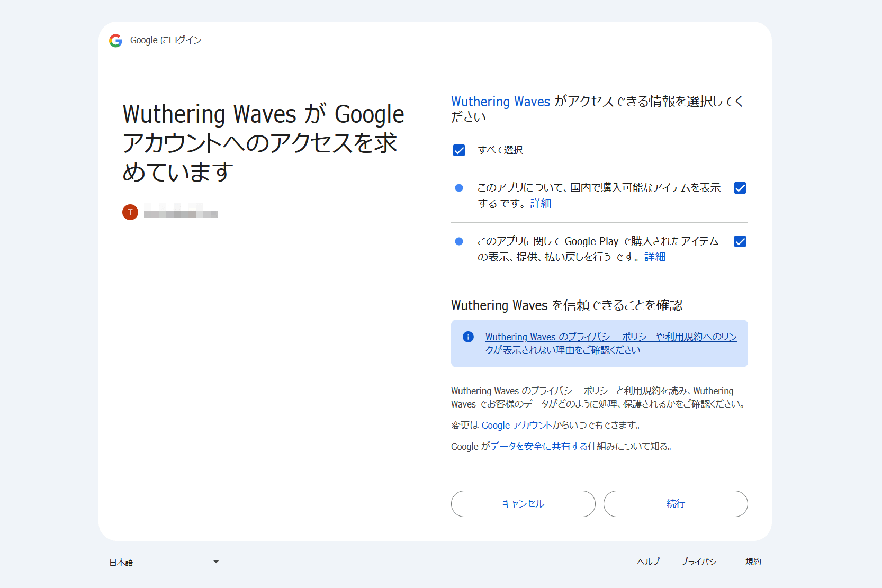Uncheck the Google Play purchases permission checkbox
The height and width of the screenshot is (588, 882).
(x=740, y=241)
